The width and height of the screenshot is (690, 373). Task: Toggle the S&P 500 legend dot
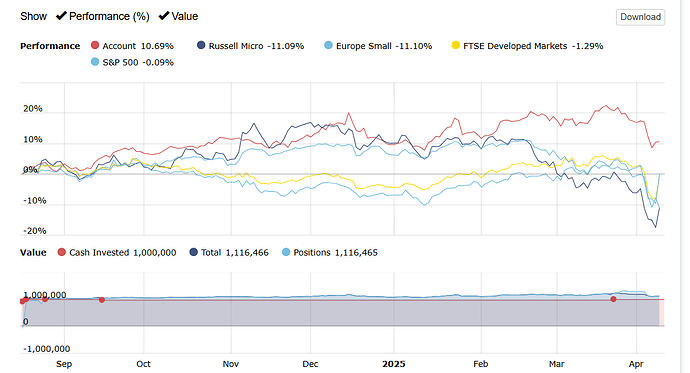[95, 62]
